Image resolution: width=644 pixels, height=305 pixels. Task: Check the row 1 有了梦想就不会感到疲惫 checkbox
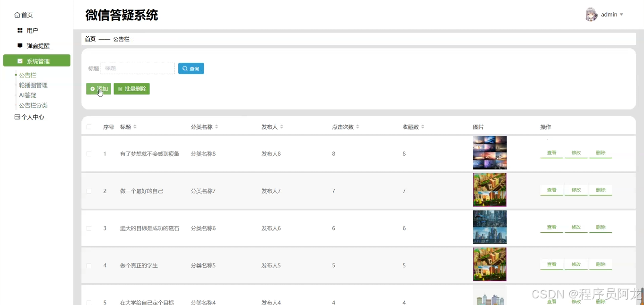pyautogui.click(x=89, y=154)
